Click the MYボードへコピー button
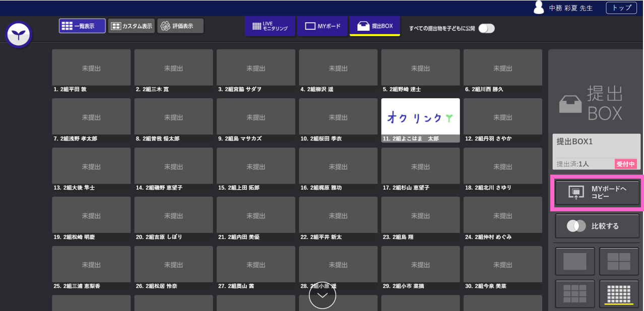Viewport: 644px width, 311px height. point(597,192)
